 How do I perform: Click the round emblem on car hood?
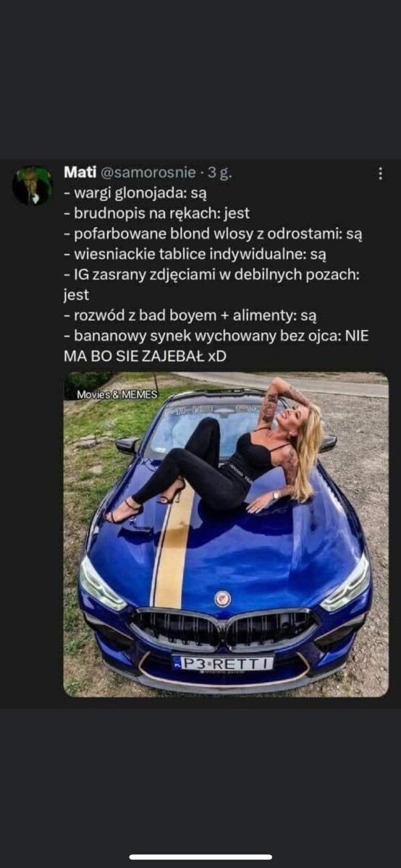(222, 597)
